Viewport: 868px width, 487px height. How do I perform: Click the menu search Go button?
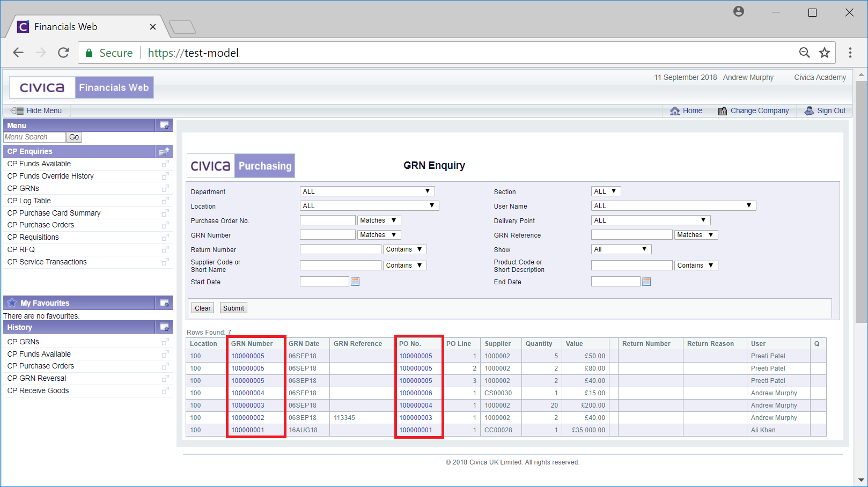74,137
